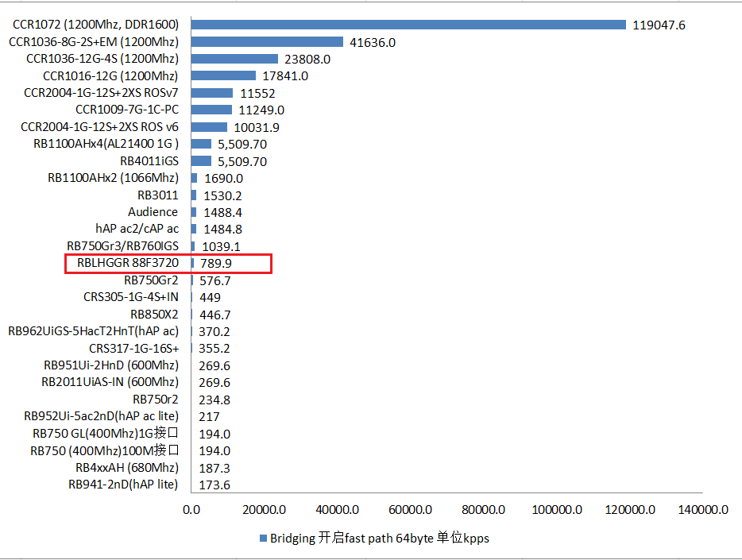Click the CRS317-1G-16S+ category label
The height and width of the screenshot is (560, 742).
click(x=133, y=348)
